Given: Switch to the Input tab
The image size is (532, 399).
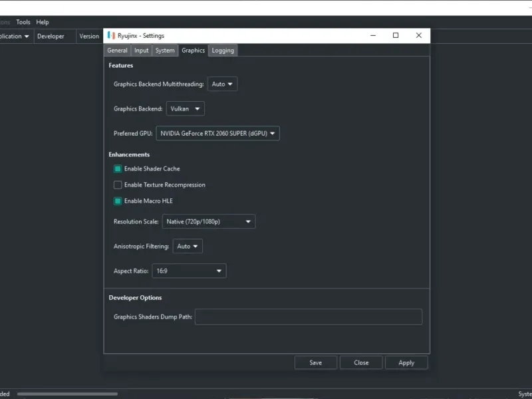Looking at the screenshot, I should (141, 51).
